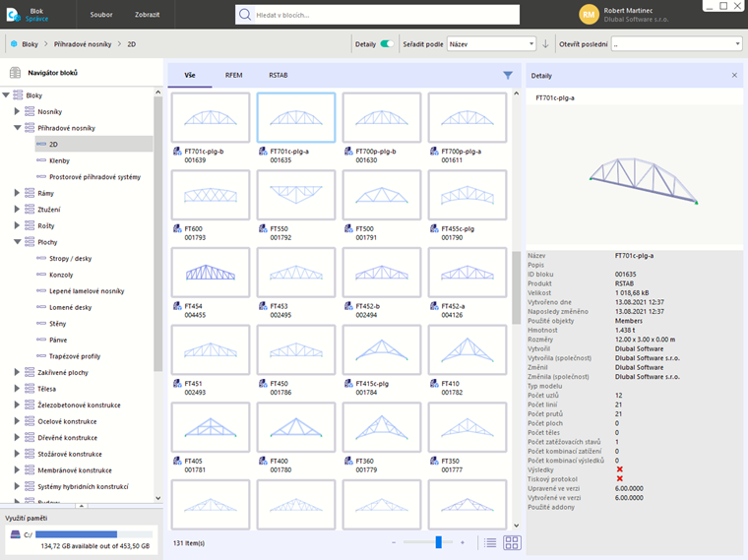748x560 pixels.
Task: Click the Tělesa category icon
Action: coord(30,389)
